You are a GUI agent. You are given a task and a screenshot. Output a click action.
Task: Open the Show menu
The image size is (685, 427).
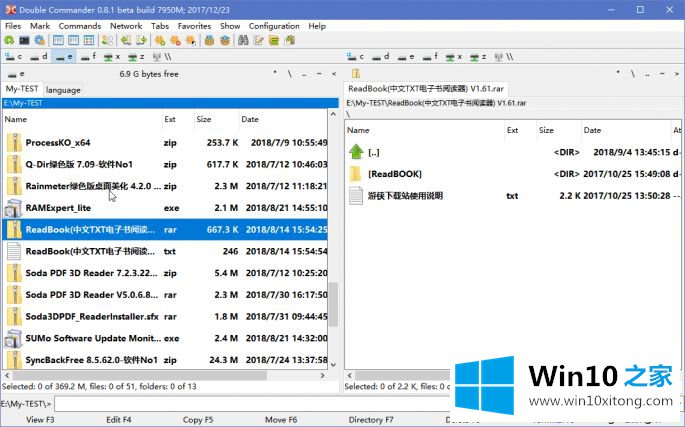(230, 26)
